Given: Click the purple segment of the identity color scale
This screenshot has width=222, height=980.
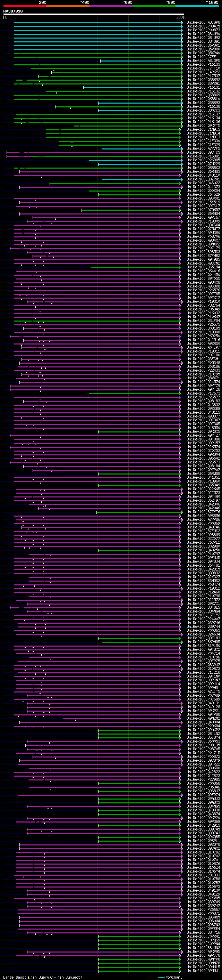Looking at the screenshot, I should click(x=111, y=6).
